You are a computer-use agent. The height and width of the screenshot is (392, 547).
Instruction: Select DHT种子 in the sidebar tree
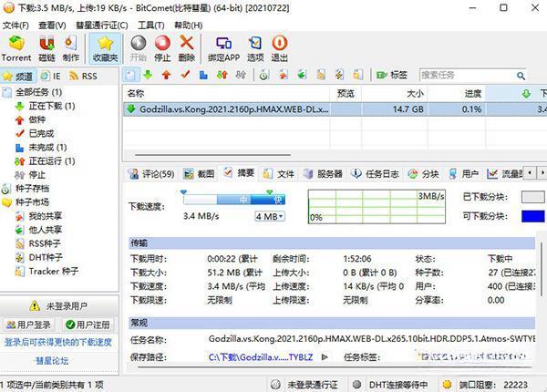pos(45,257)
